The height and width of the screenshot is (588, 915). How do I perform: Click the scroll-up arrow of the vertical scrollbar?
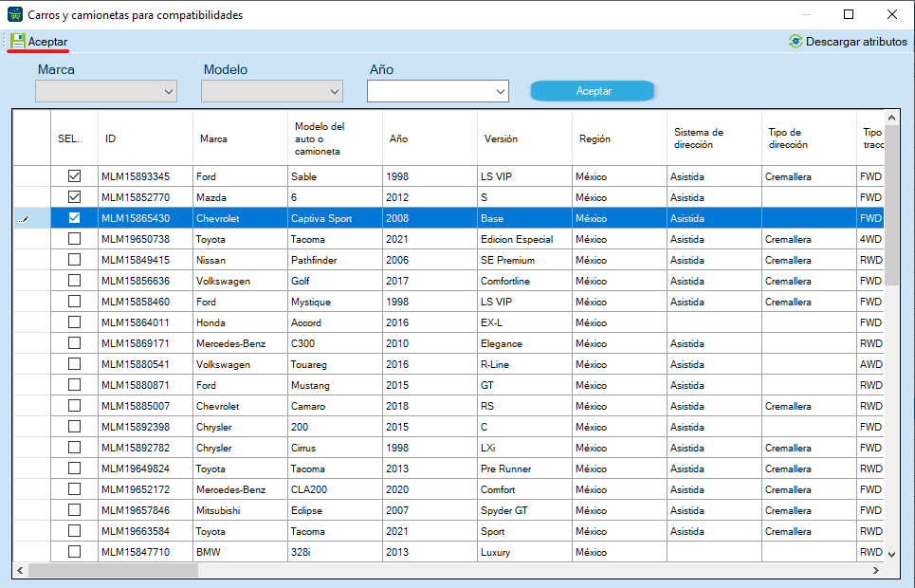click(891, 118)
